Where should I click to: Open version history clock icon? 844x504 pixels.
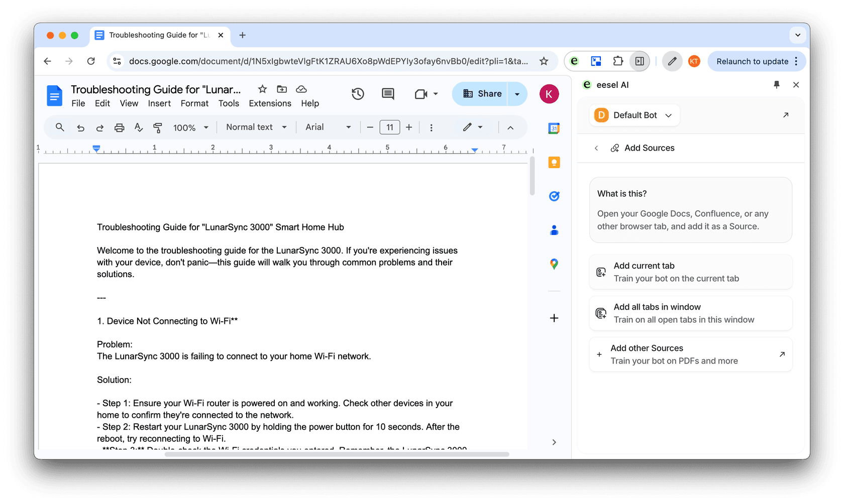point(357,94)
